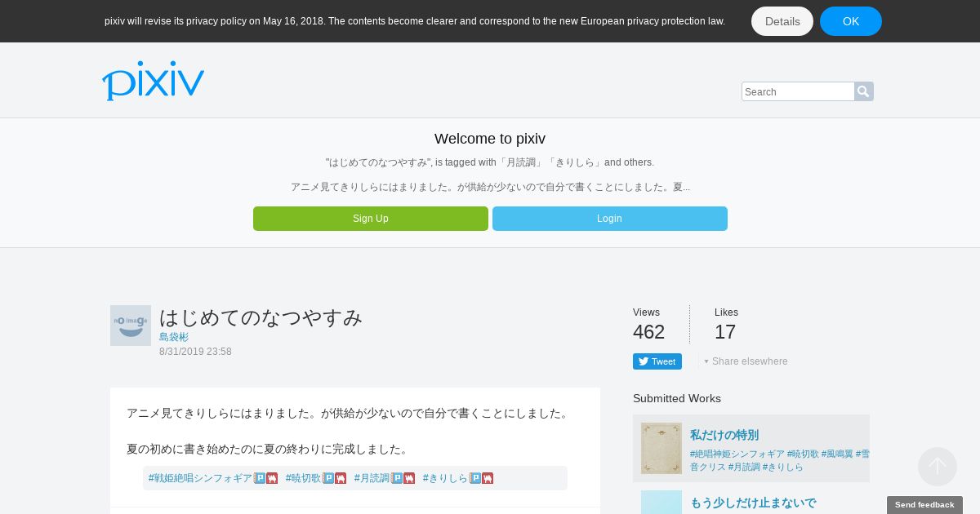Open tag #戦姫絶唱シンフォギア in description
Viewport: 980px width, 514px height.
tap(201, 478)
